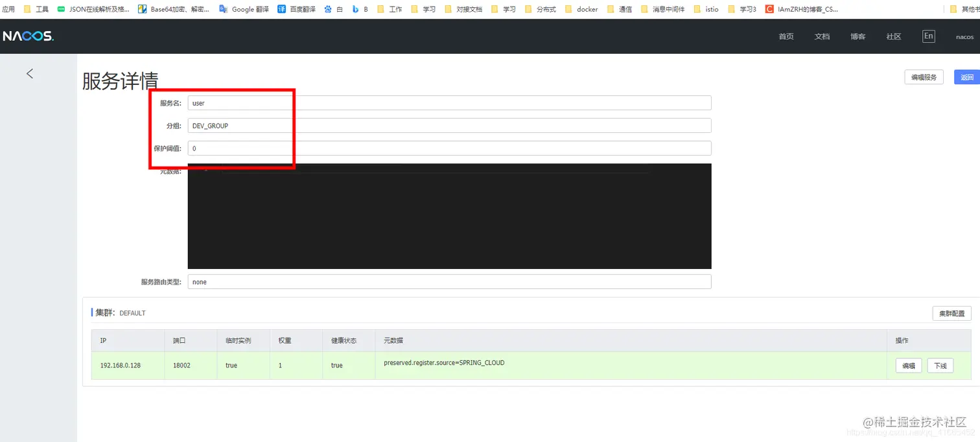Click 编辑 for instance 192.168.0.128

pos(909,366)
